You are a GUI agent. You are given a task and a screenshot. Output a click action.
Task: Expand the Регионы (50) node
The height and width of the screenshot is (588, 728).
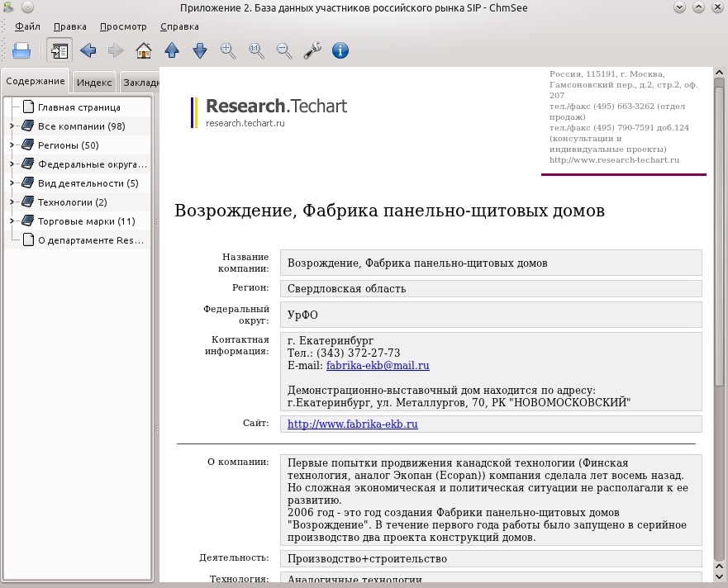tap(12, 145)
